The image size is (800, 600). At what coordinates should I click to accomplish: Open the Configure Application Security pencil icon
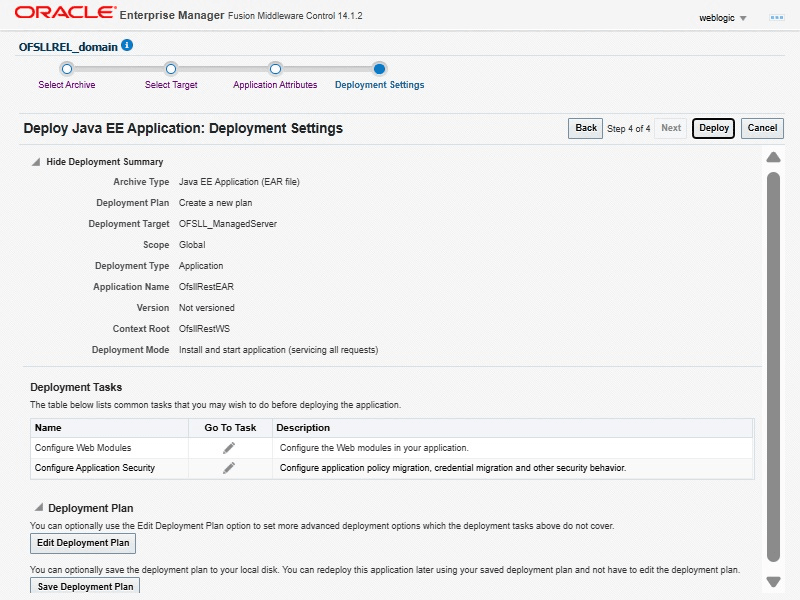(x=229, y=468)
